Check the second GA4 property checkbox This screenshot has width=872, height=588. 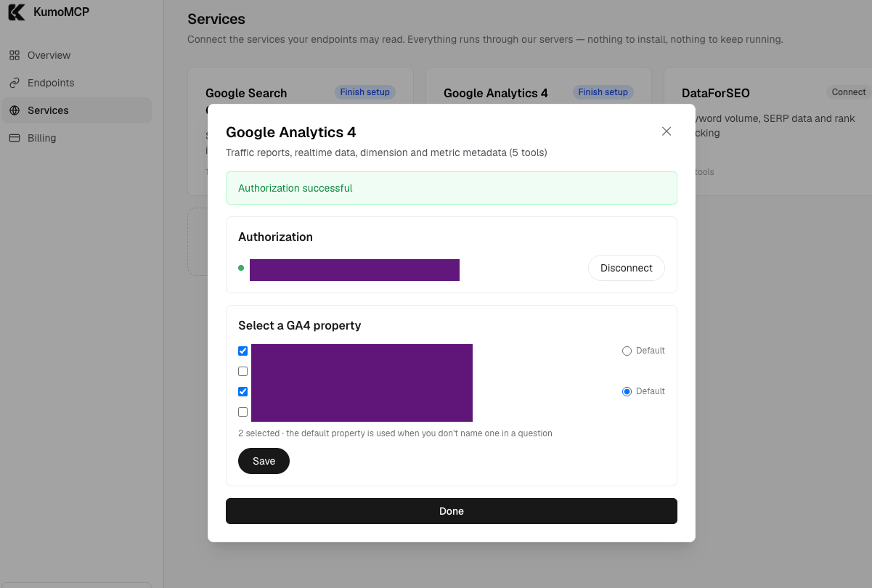[x=243, y=371]
